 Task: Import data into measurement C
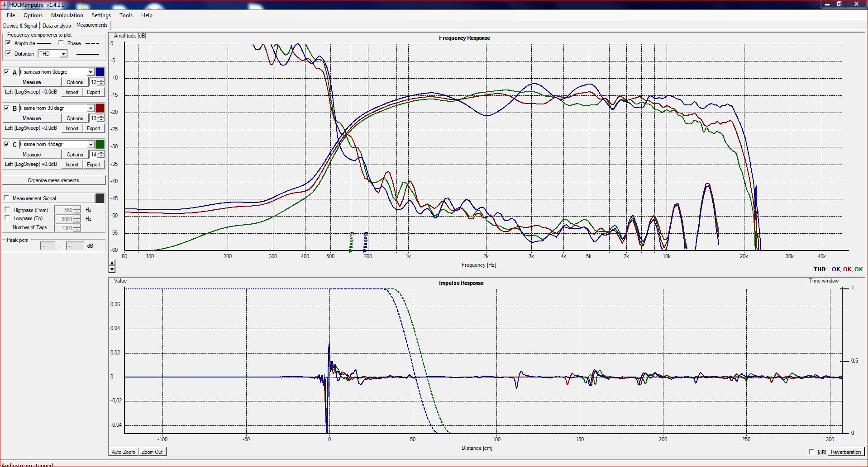click(x=72, y=165)
